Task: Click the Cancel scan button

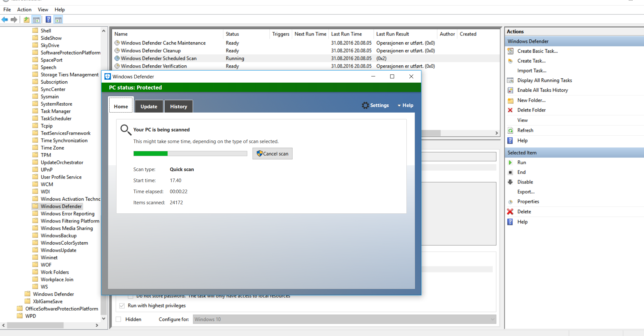Action: tap(272, 154)
